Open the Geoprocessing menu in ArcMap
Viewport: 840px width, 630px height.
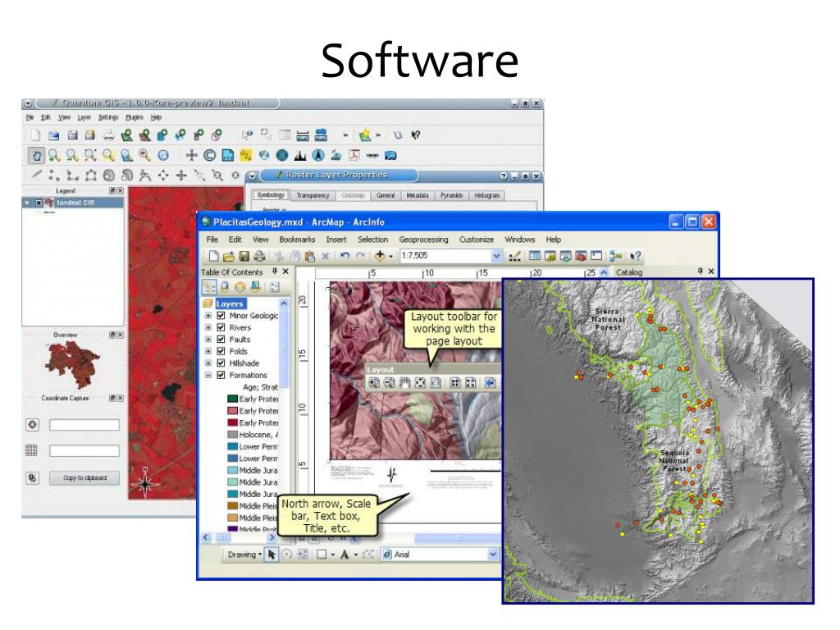pyautogui.click(x=423, y=240)
